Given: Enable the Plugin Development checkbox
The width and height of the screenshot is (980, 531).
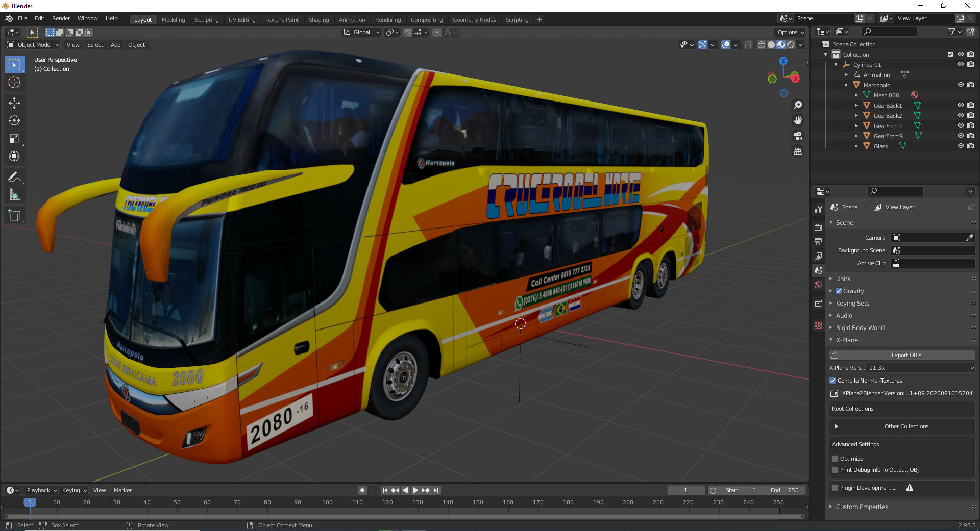Looking at the screenshot, I should pyautogui.click(x=835, y=488).
